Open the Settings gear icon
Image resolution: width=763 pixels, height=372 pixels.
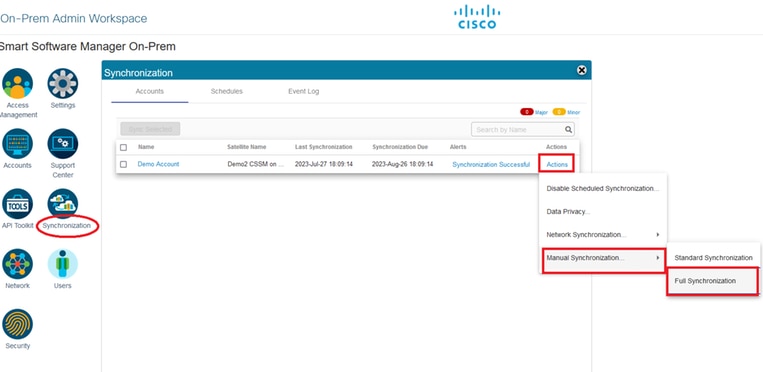(62, 83)
